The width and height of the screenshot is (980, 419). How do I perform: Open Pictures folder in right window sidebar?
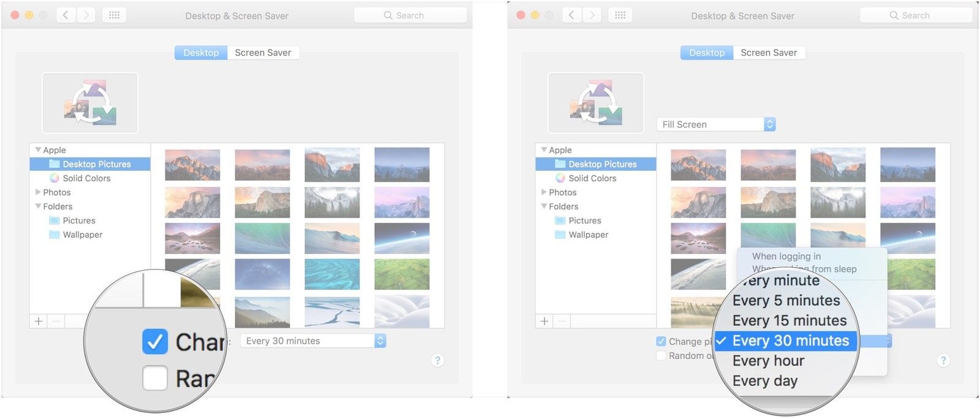tap(584, 221)
